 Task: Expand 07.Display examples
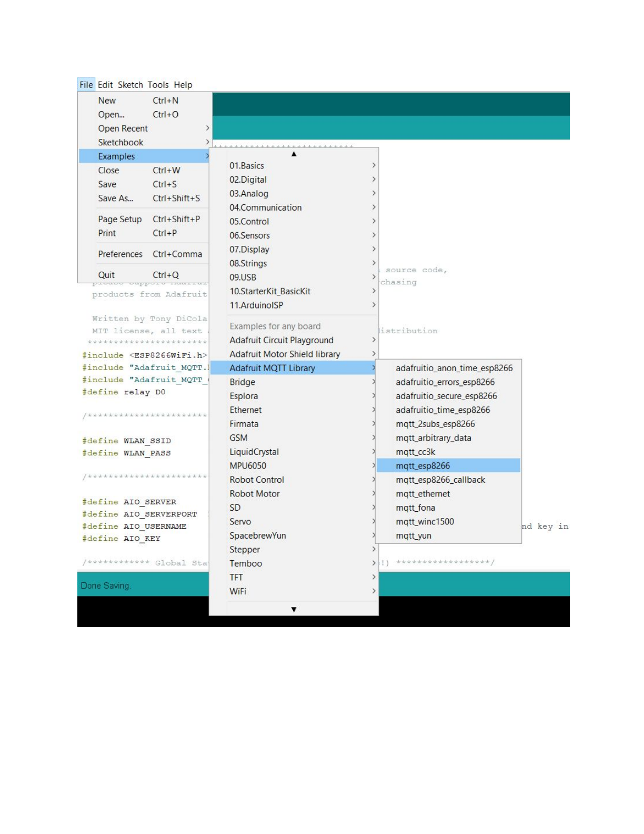[x=294, y=249]
